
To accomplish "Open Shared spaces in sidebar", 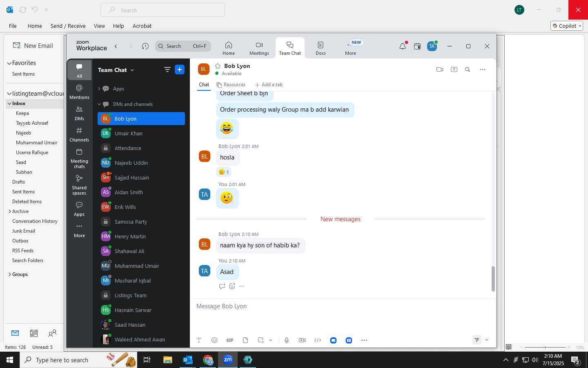I will click(79, 185).
